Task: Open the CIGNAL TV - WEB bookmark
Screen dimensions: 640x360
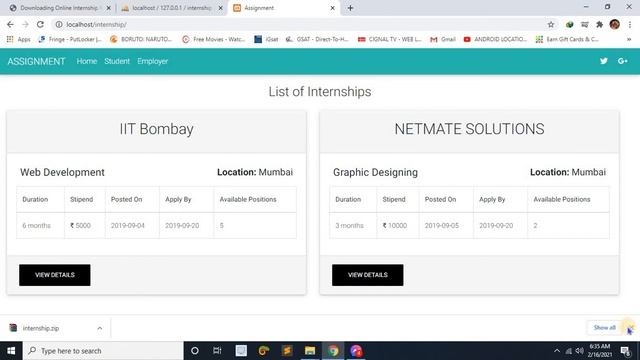Action: [389, 39]
